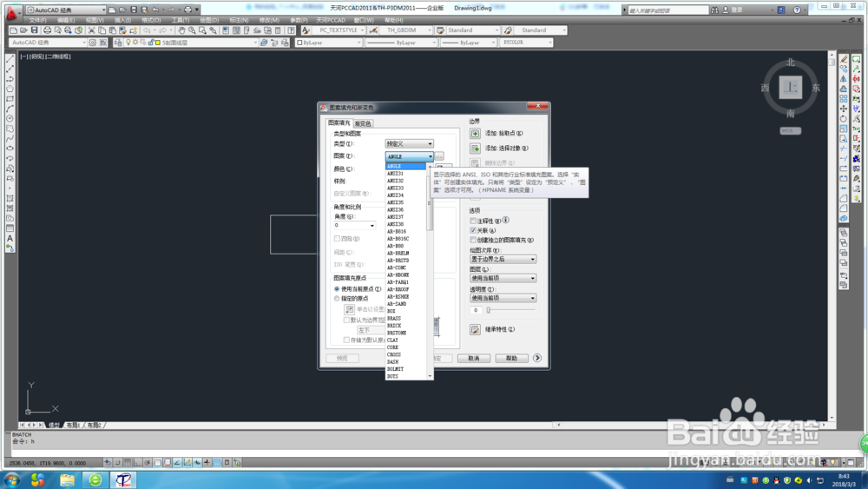Click the Help question mark toolbar icon
The image size is (868, 489).
pyautogui.click(x=291, y=30)
